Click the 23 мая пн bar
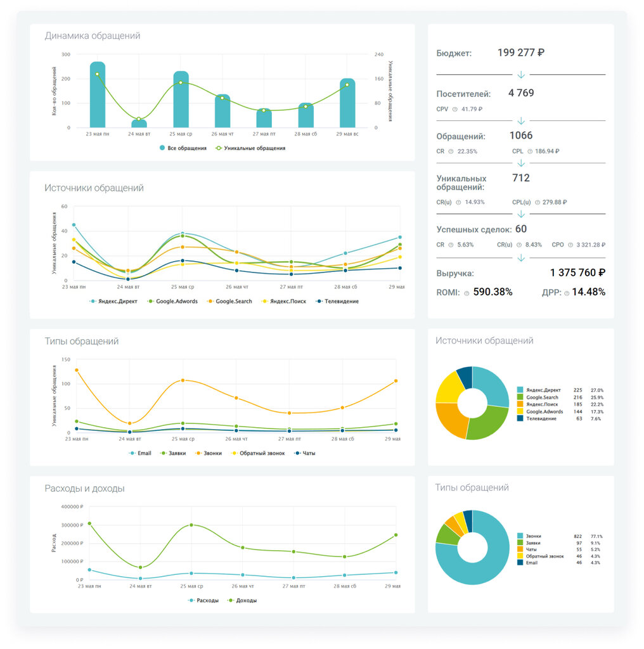This screenshot has height=649, width=644. 98,94
